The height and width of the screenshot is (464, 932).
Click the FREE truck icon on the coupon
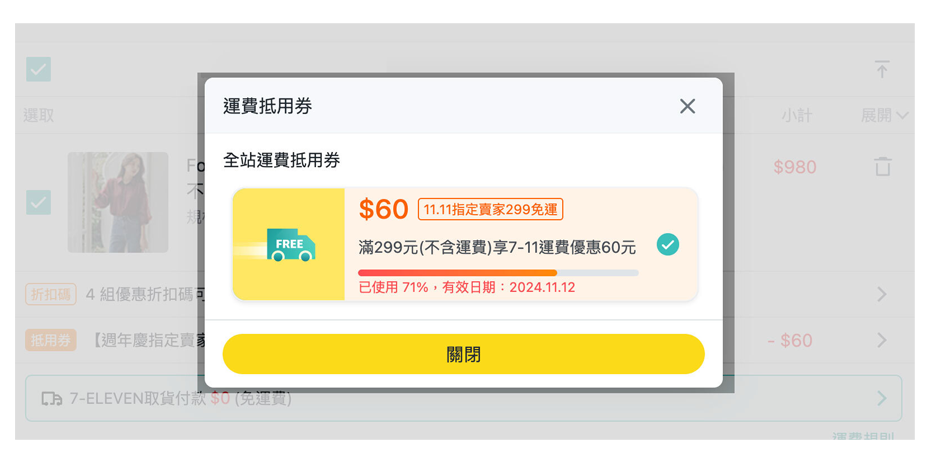(x=290, y=245)
